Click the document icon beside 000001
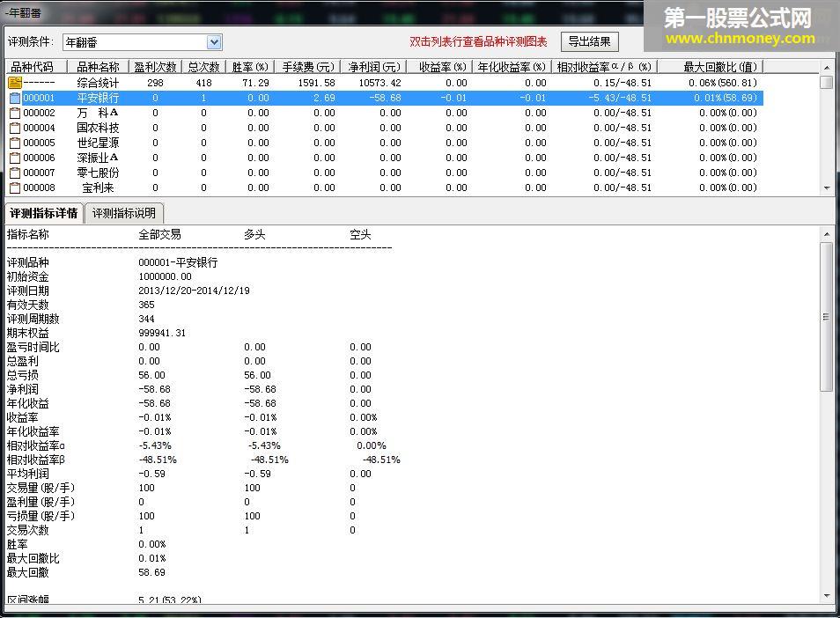This screenshot has height=618, width=840. 15,98
